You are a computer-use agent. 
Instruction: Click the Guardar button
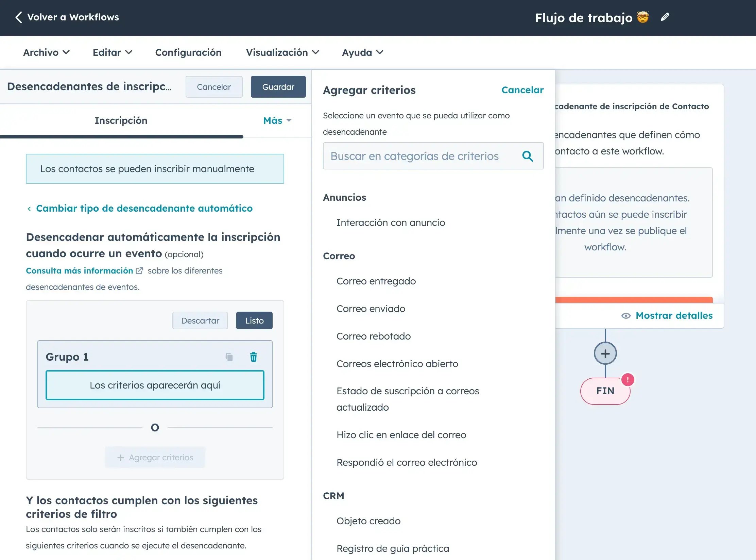[278, 87]
